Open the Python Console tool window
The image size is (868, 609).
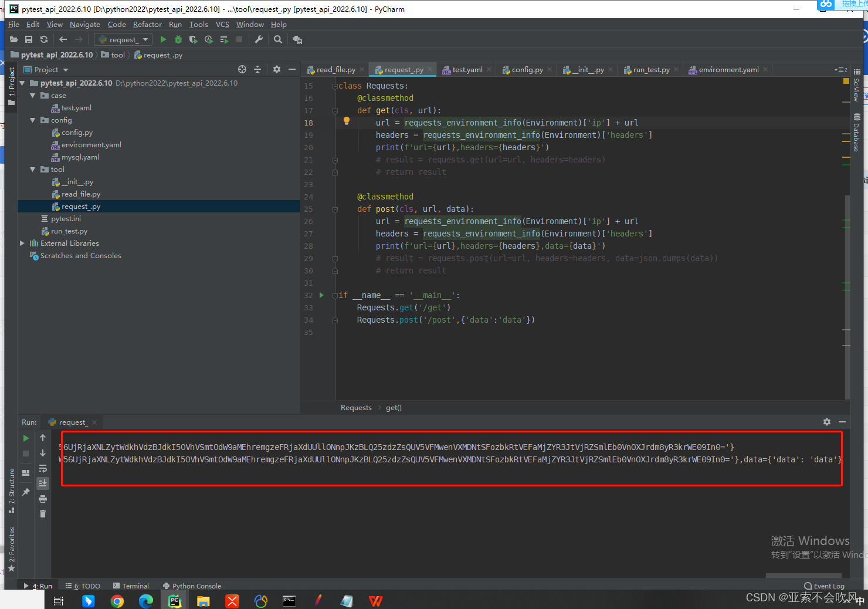pyautogui.click(x=192, y=586)
